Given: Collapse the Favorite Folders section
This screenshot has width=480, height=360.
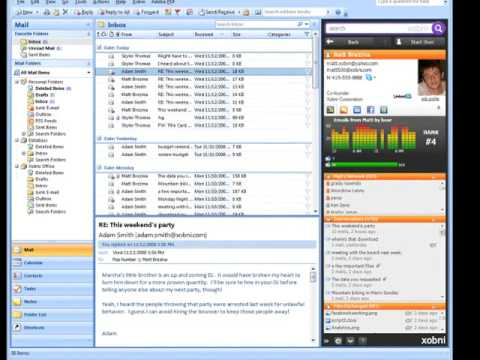Looking at the screenshot, I should [89, 34].
